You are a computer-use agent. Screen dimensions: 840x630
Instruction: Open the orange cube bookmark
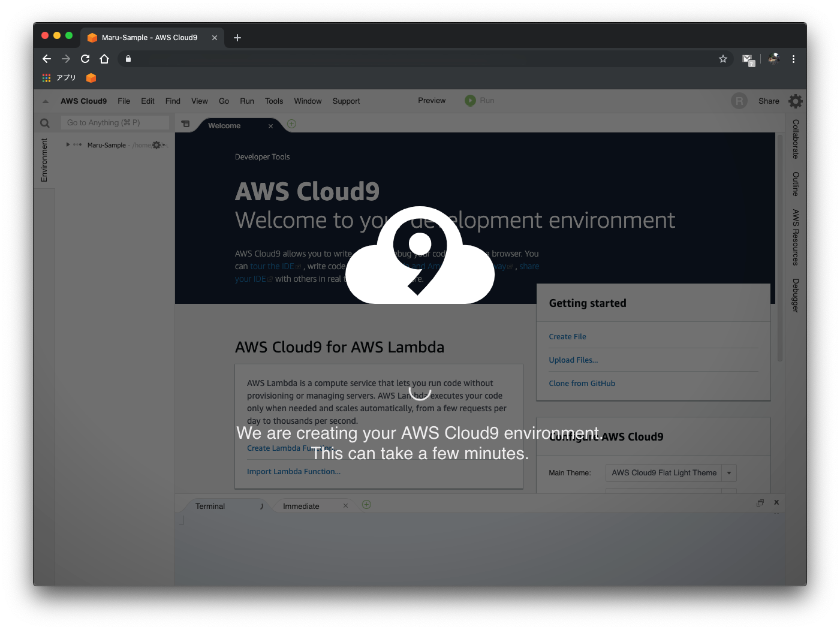[x=91, y=78]
